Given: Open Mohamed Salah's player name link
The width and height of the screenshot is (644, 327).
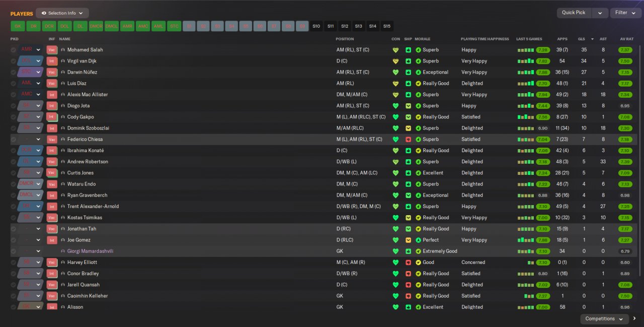Looking at the screenshot, I should tap(85, 50).
